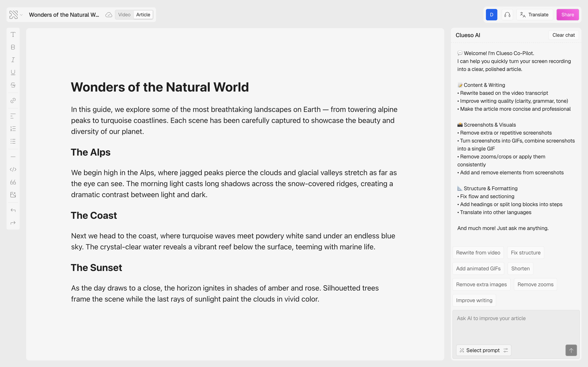Undo the last edit
The image size is (588, 367).
click(13, 210)
